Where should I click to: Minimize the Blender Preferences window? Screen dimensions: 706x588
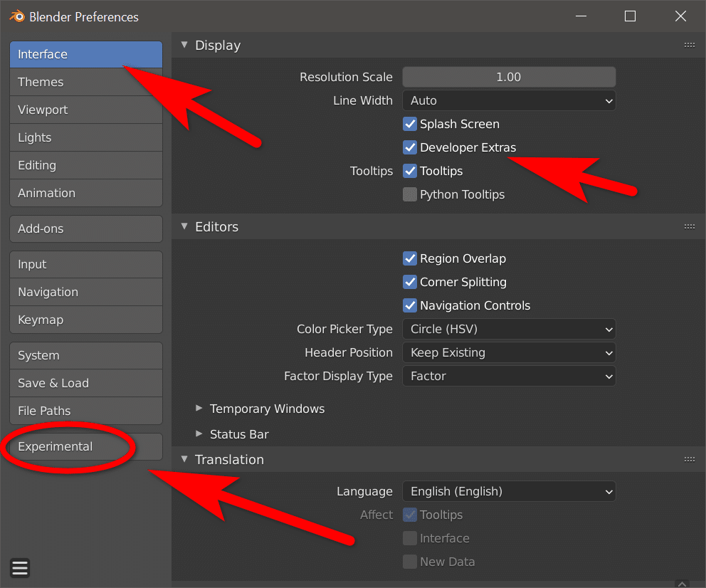click(581, 16)
